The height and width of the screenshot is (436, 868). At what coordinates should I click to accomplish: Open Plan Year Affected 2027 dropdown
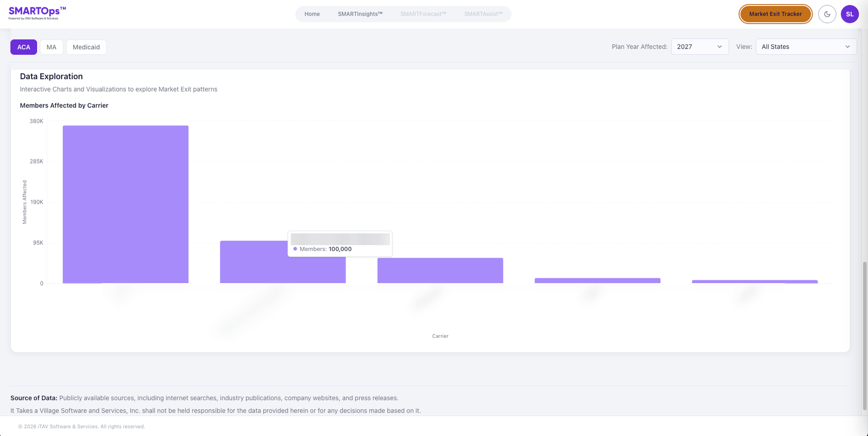pos(700,47)
